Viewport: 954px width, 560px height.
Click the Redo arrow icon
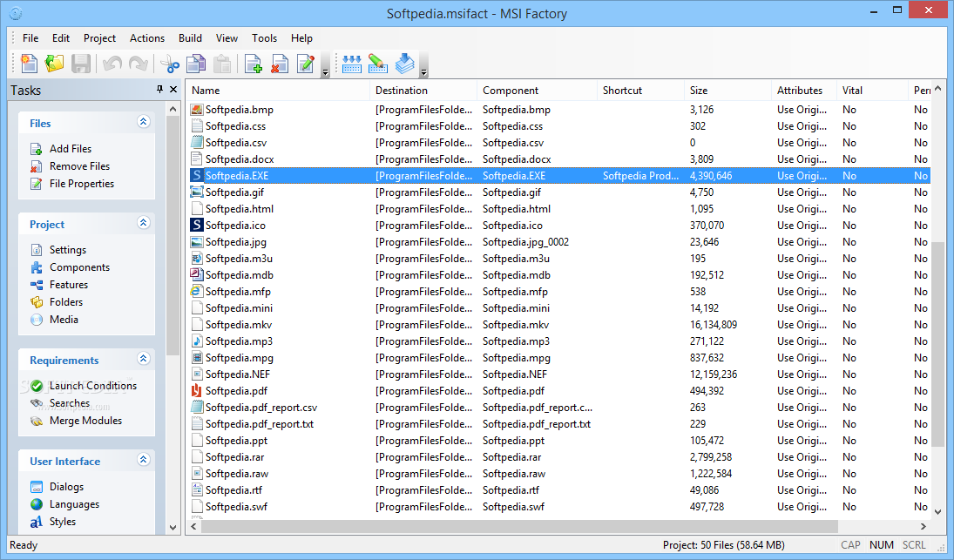[x=139, y=64]
